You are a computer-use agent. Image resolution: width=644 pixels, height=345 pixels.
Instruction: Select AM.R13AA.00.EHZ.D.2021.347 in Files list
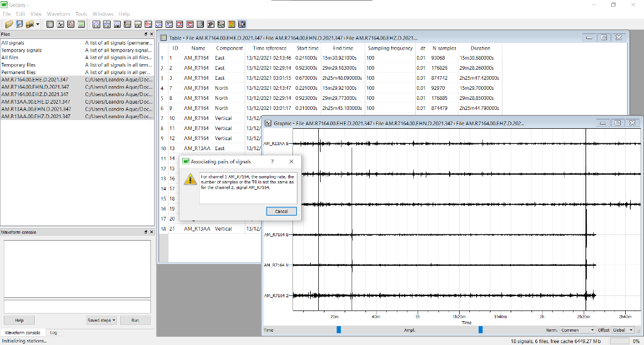pyautogui.click(x=35, y=116)
